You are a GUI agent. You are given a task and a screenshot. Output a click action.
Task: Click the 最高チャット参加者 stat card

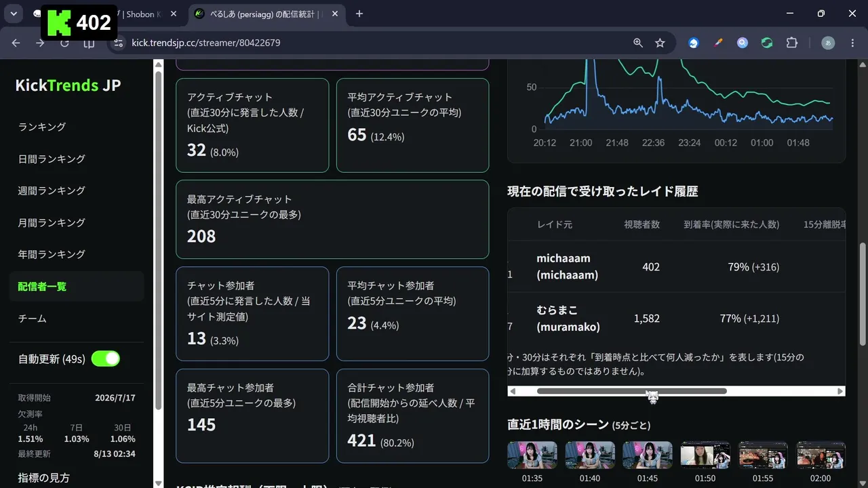(x=252, y=415)
